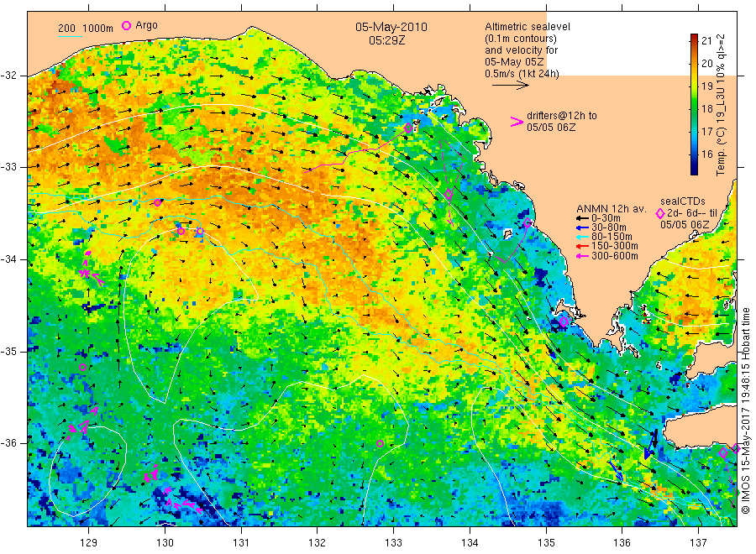This screenshot has width=756, height=554.
Task: Select the Argo float marker near 133E, 36S
Action: click(x=380, y=444)
